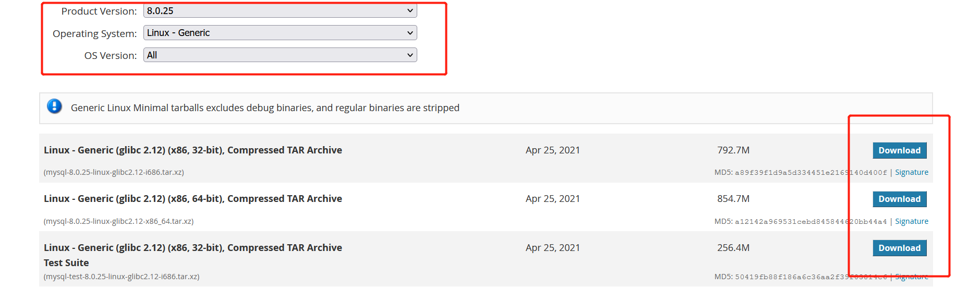This screenshot has height=287, width=980.
Task: Click the blue info exclamation icon
Action: tap(54, 106)
